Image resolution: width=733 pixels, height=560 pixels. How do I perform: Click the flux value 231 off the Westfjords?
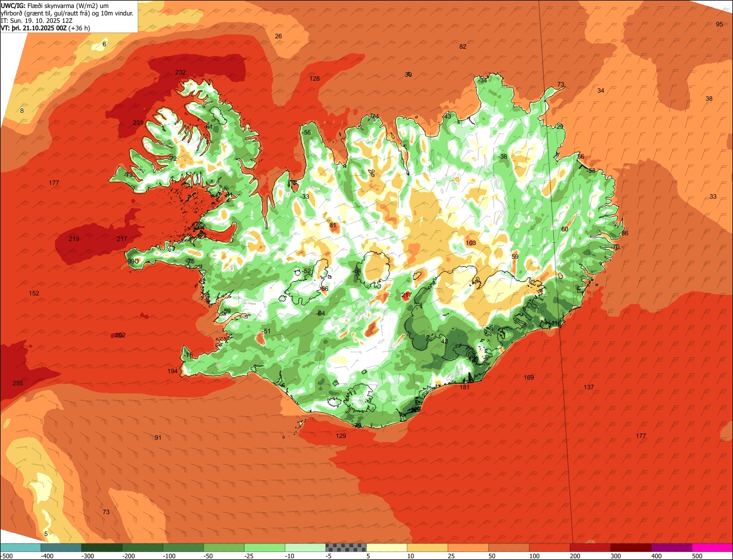click(138, 123)
